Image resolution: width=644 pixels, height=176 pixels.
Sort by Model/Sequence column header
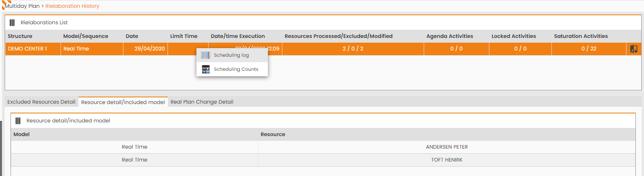pyautogui.click(x=86, y=36)
